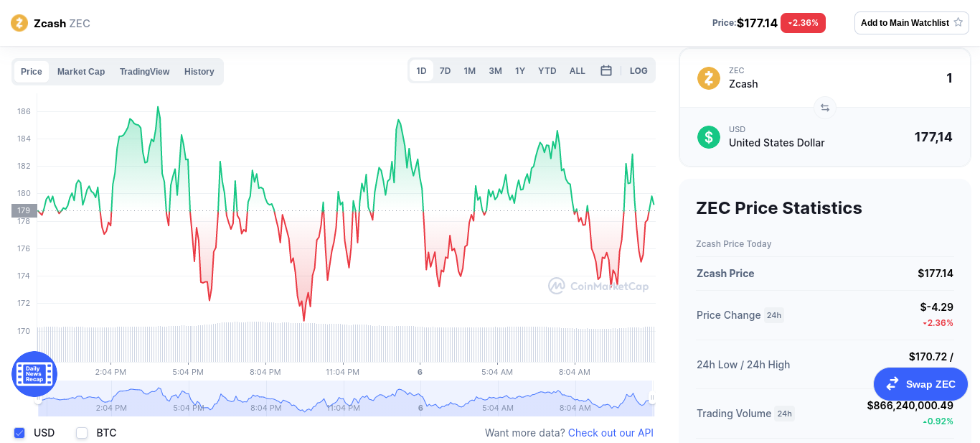This screenshot has height=443, width=980.
Task: Open the TradingView tab
Action: click(x=144, y=72)
